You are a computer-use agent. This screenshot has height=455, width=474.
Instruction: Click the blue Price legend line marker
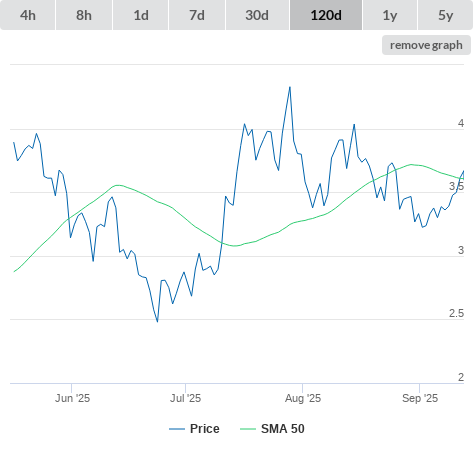[x=177, y=429]
